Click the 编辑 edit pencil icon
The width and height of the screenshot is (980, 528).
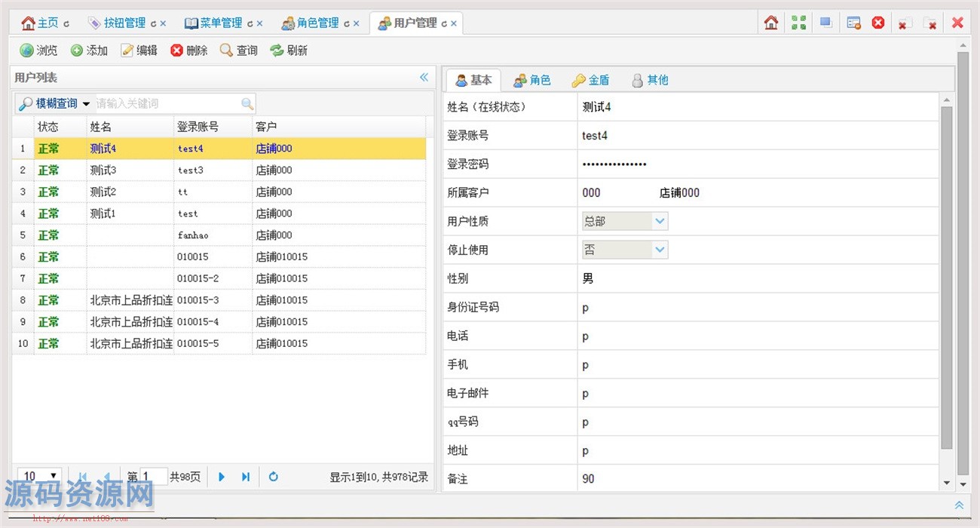click(127, 51)
